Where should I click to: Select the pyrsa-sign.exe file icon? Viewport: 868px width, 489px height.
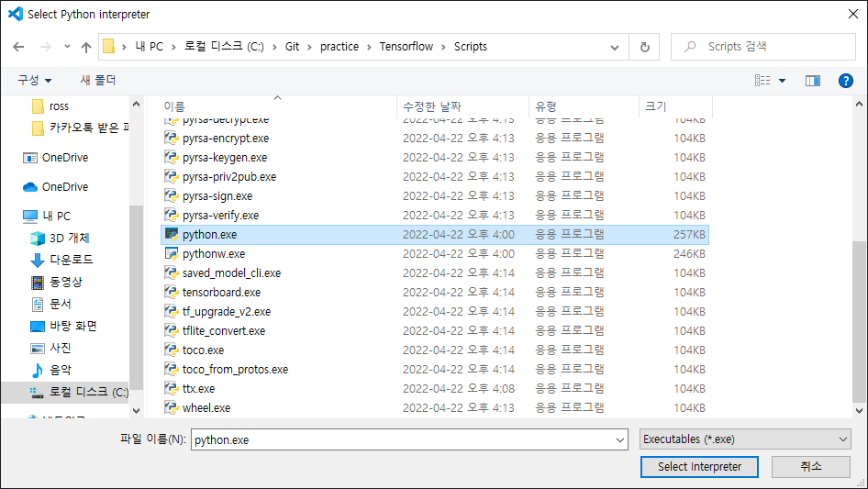pos(172,195)
